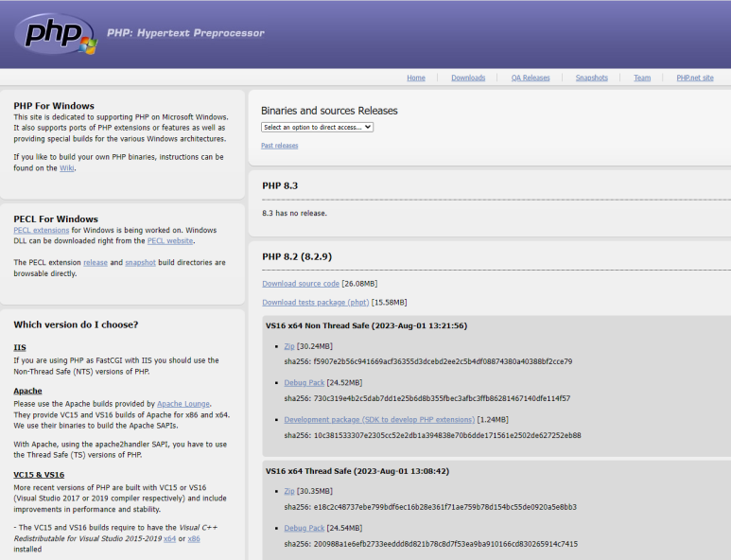Screen dimensions: 731x560
Task: Click the 'Apache' subheading
Action: (27, 391)
